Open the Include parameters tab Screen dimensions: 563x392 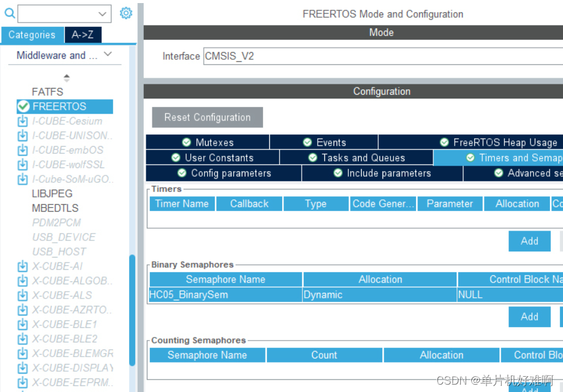click(382, 173)
